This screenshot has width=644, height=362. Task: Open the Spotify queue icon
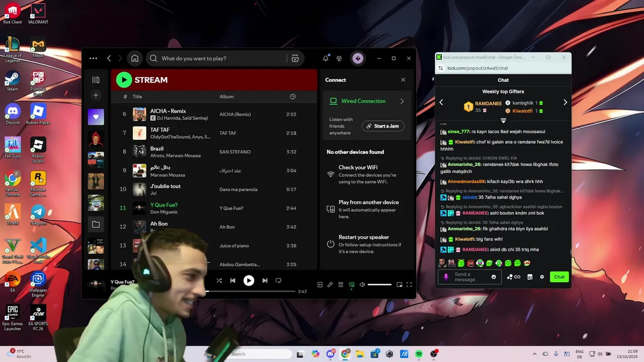click(x=341, y=285)
